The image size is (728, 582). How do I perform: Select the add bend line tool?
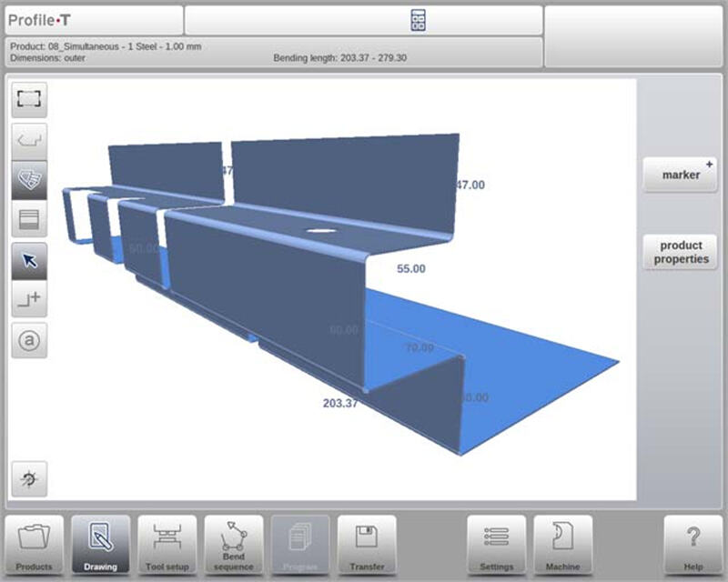tap(29, 299)
